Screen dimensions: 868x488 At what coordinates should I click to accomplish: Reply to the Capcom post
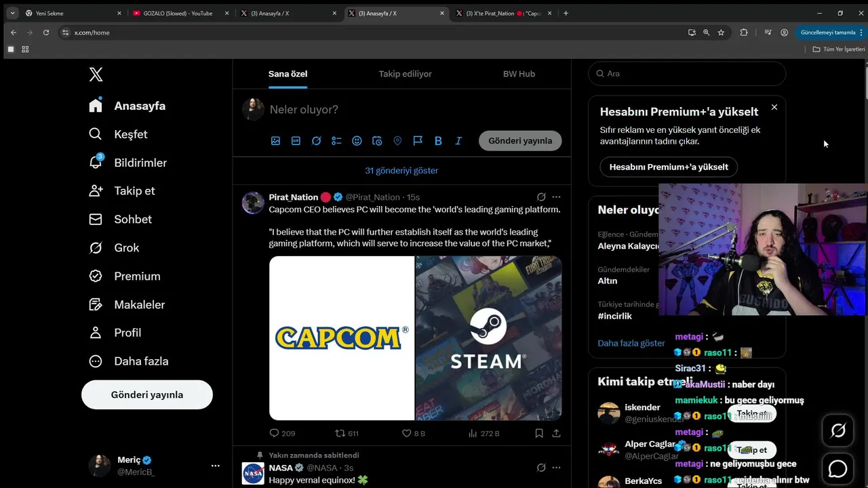point(282,433)
